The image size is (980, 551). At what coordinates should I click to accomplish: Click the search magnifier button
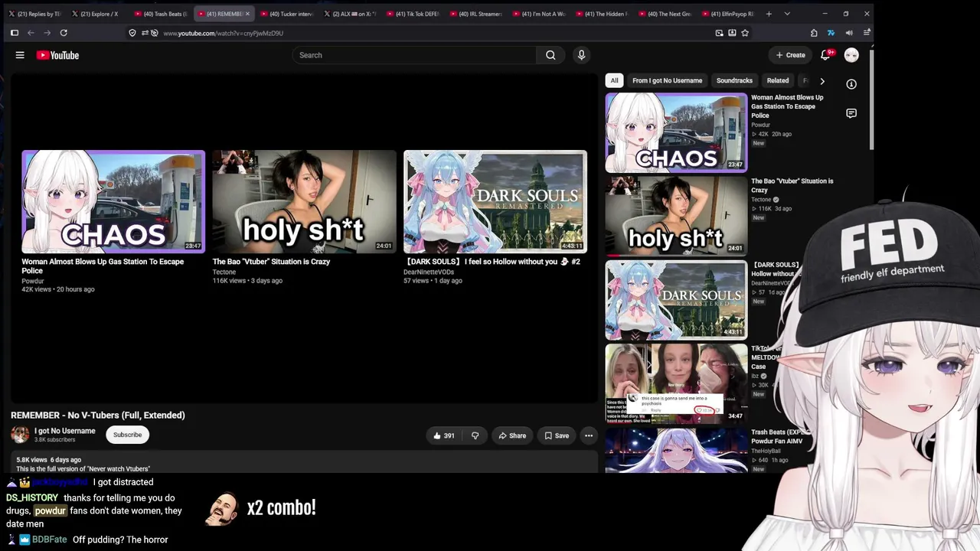click(550, 55)
